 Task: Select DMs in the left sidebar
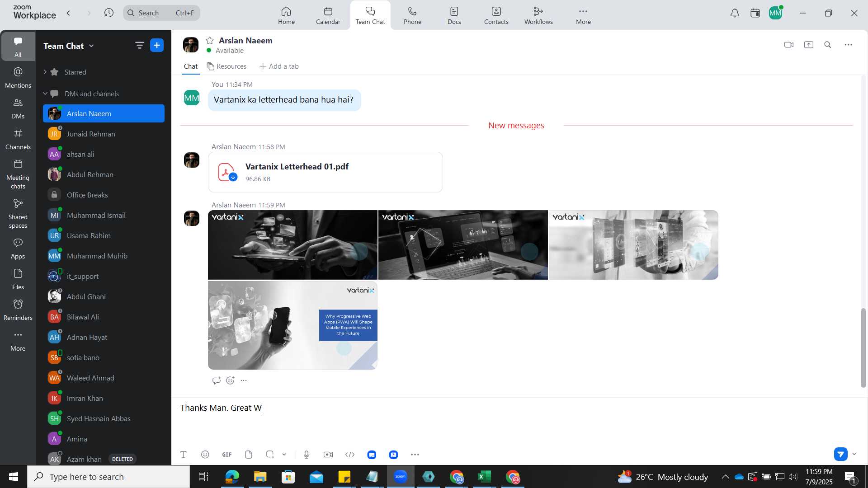[x=18, y=108]
